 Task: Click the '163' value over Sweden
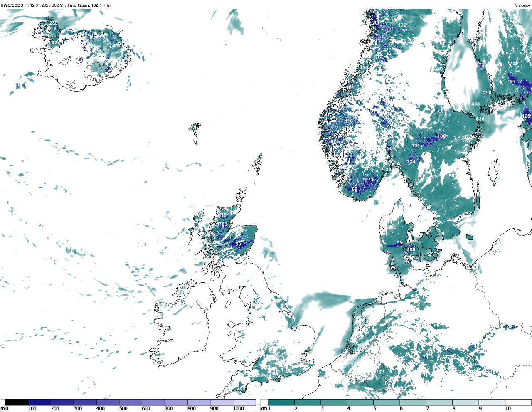439,112
